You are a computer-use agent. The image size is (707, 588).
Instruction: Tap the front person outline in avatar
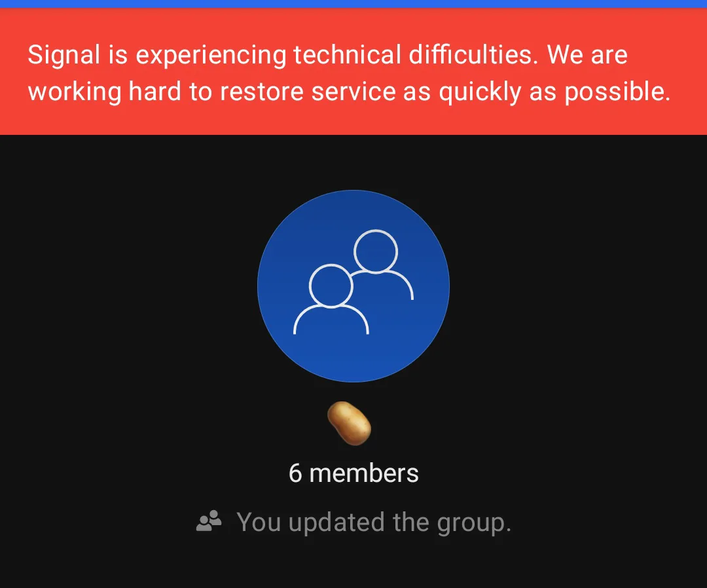click(331, 299)
